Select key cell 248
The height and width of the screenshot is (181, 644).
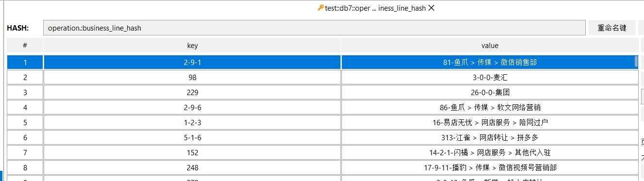tap(193, 167)
